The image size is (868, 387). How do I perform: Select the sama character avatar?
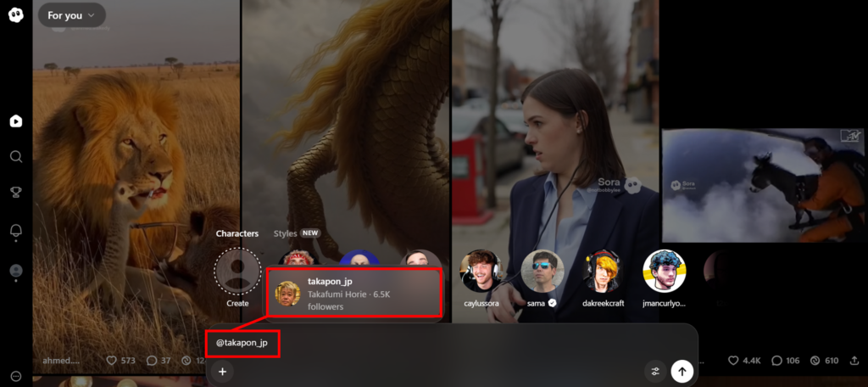542,271
